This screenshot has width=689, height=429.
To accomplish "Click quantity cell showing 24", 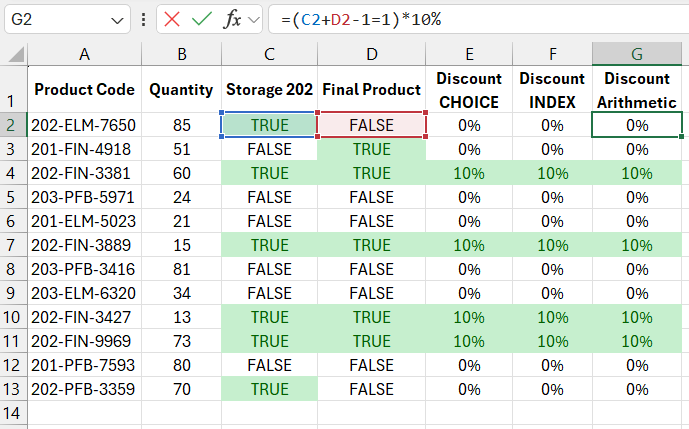I will coord(181,197).
